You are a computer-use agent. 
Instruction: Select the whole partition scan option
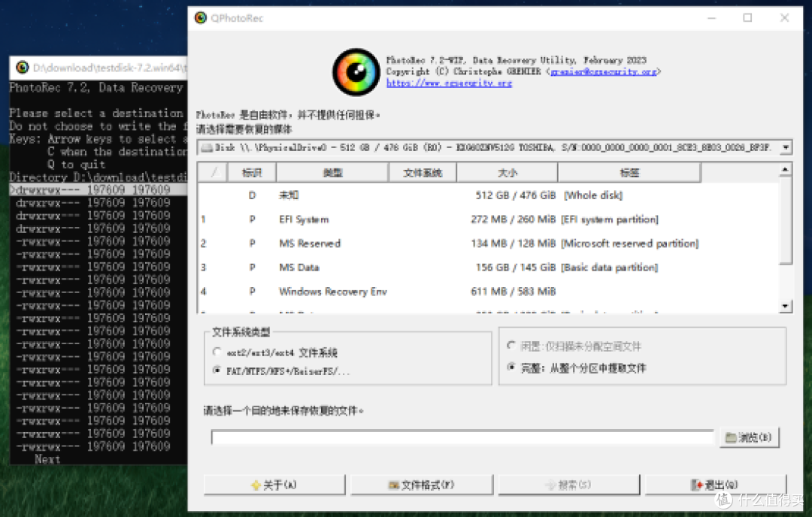point(577,368)
